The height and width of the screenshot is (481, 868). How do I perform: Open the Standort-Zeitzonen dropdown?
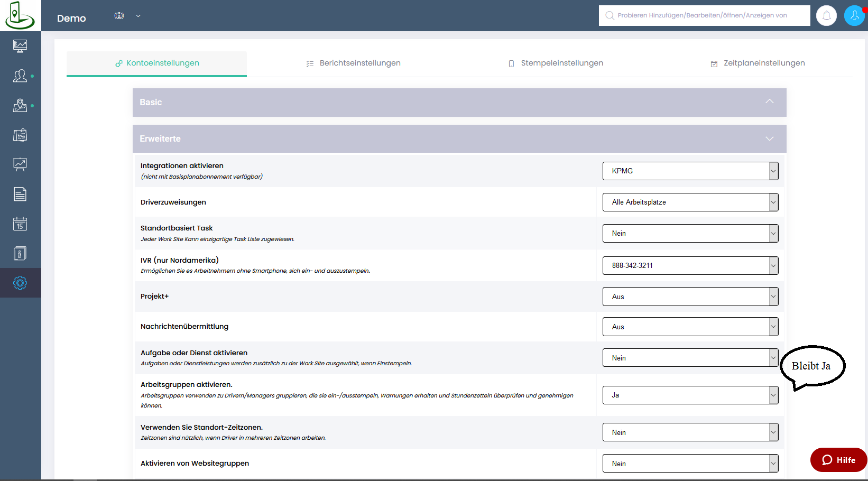[x=690, y=432]
